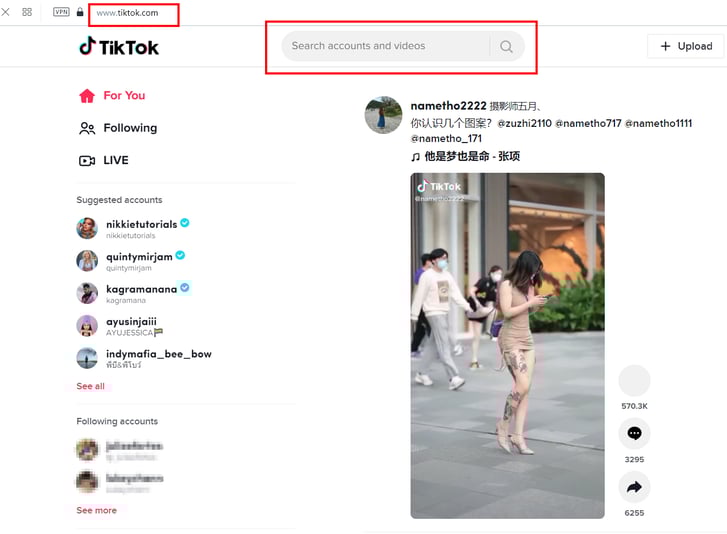The image size is (727, 534).
Task: Expand suggested accounts with See all
Action: click(x=90, y=386)
